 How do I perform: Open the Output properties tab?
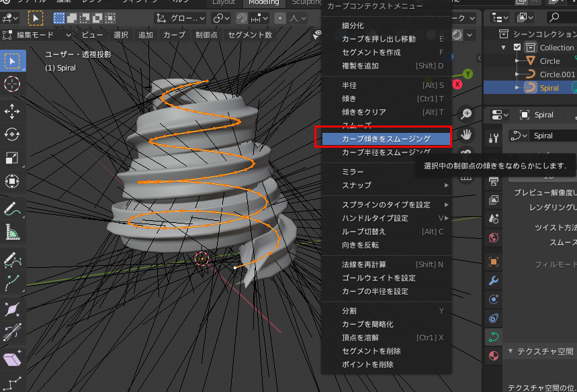pyautogui.click(x=494, y=181)
